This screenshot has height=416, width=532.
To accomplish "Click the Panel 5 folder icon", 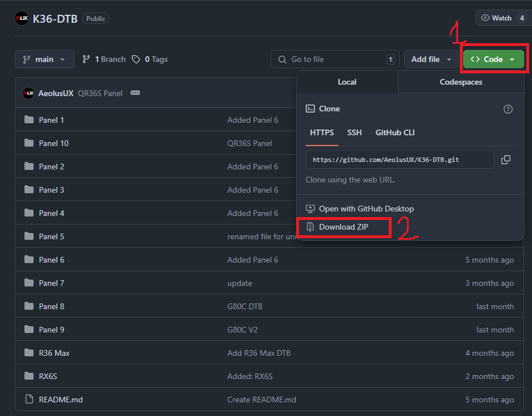I will (29, 236).
